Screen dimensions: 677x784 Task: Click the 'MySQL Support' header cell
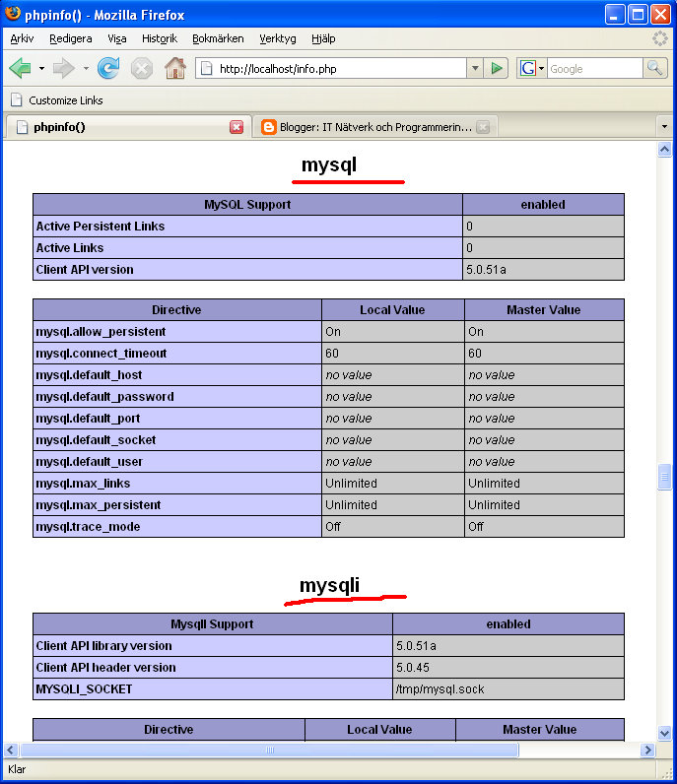coord(247,205)
